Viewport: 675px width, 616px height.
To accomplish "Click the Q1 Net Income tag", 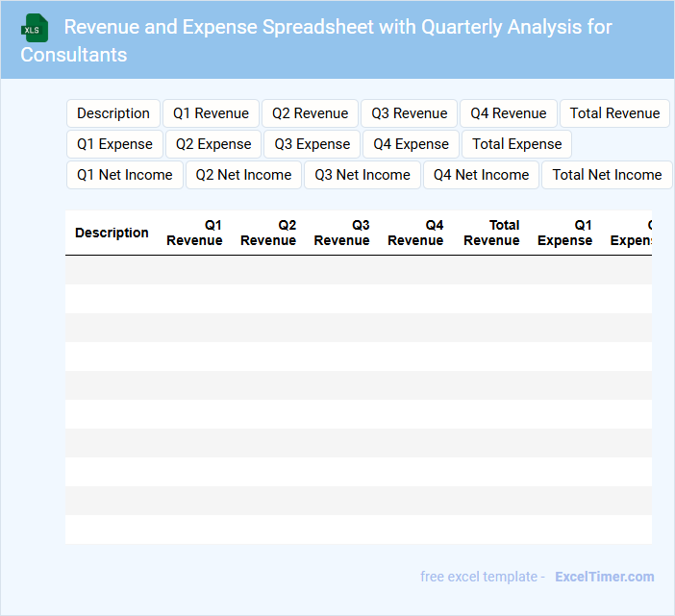I will click(125, 175).
